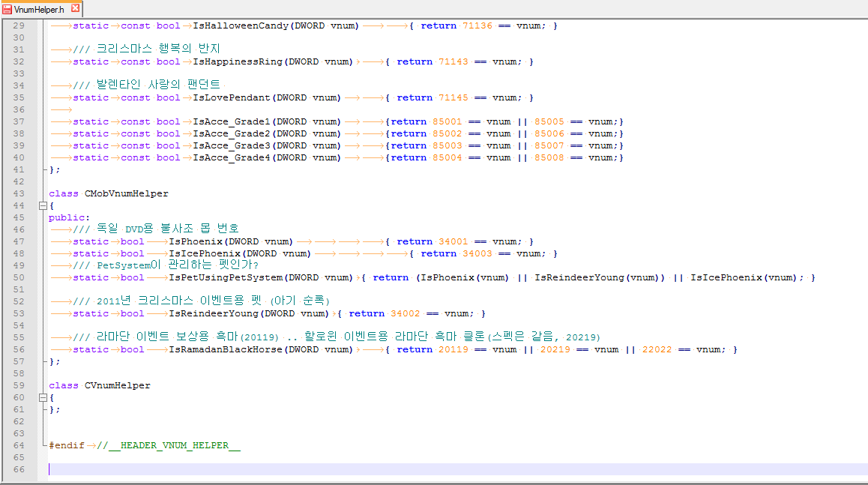Click on IsAcce_Grade1 function name
The width and height of the screenshot is (868, 485).
tap(232, 121)
